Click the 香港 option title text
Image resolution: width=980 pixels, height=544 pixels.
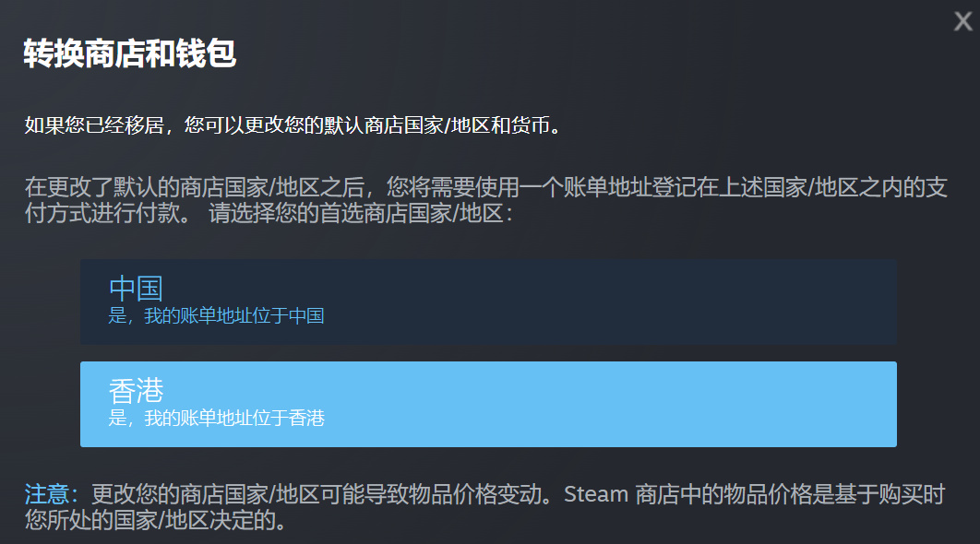tap(136, 391)
